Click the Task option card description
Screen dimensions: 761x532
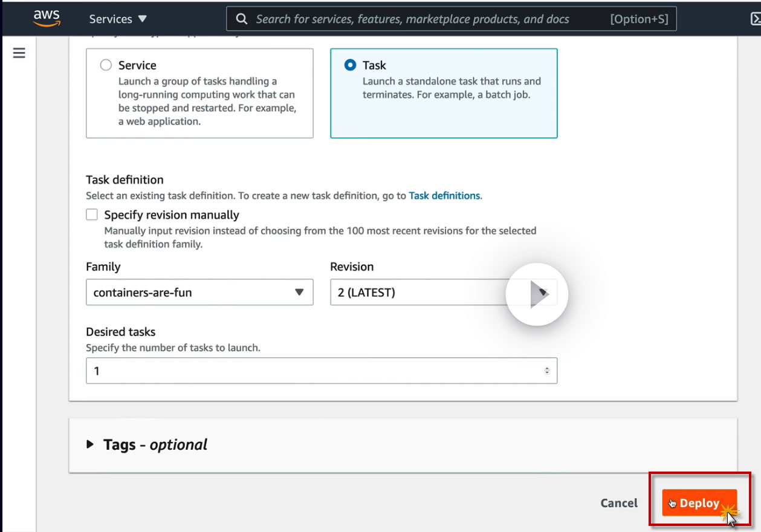coord(452,88)
